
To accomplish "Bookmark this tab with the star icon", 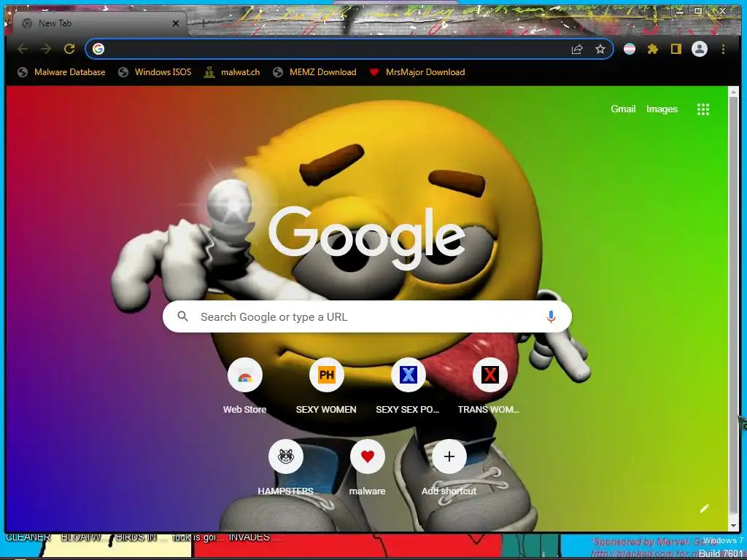I will tap(600, 49).
